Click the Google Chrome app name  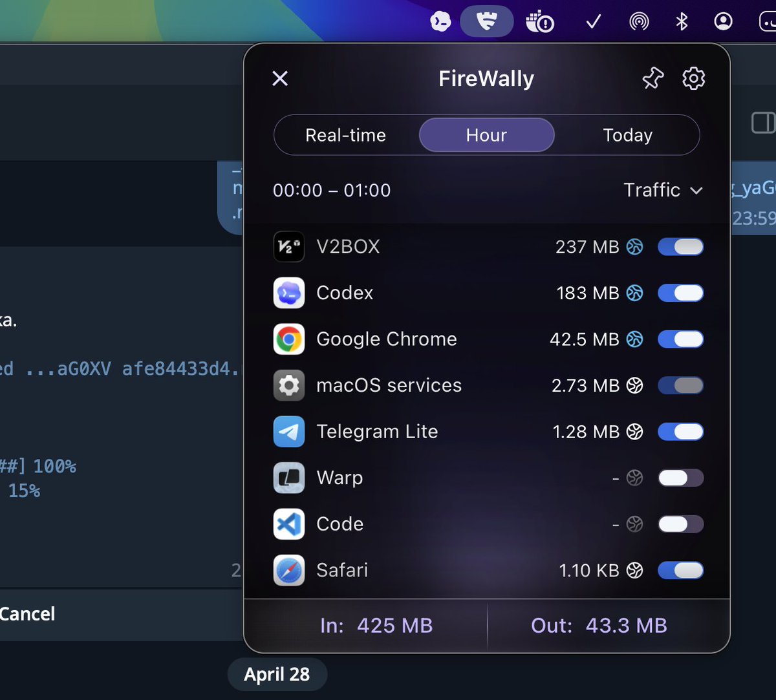click(387, 339)
